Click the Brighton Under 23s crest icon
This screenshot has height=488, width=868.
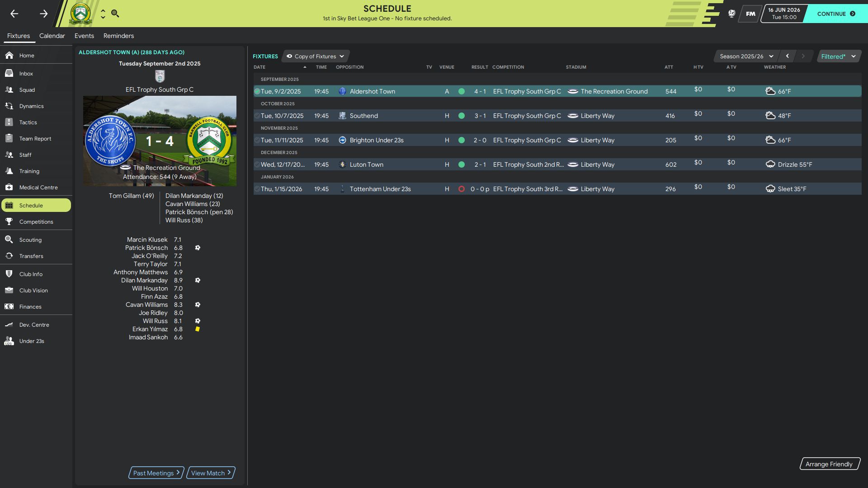coord(342,140)
